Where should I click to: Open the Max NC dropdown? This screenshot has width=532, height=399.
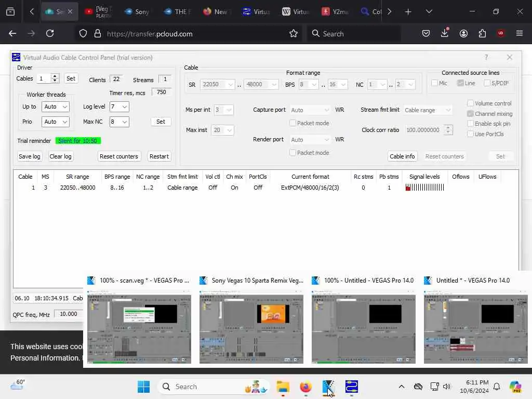(x=119, y=122)
